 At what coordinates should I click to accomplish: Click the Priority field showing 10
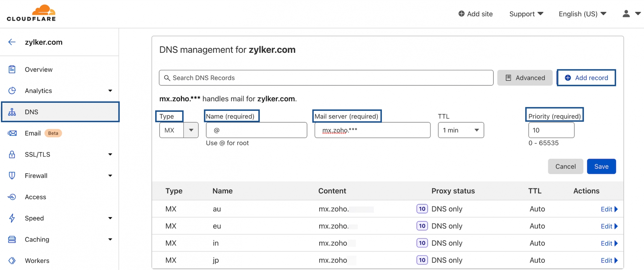(551, 130)
